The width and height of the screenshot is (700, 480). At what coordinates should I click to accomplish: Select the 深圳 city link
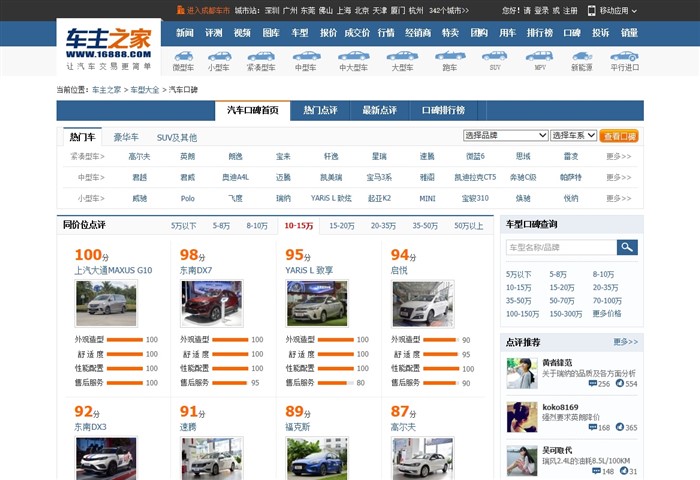(272, 10)
